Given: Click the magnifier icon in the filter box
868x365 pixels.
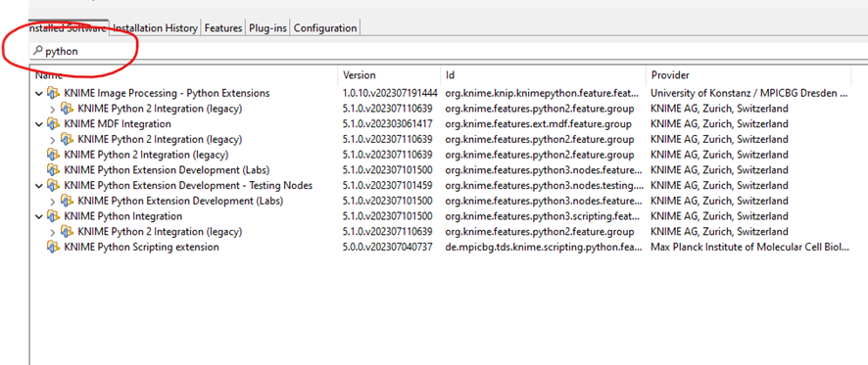Looking at the screenshot, I should (37, 51).
